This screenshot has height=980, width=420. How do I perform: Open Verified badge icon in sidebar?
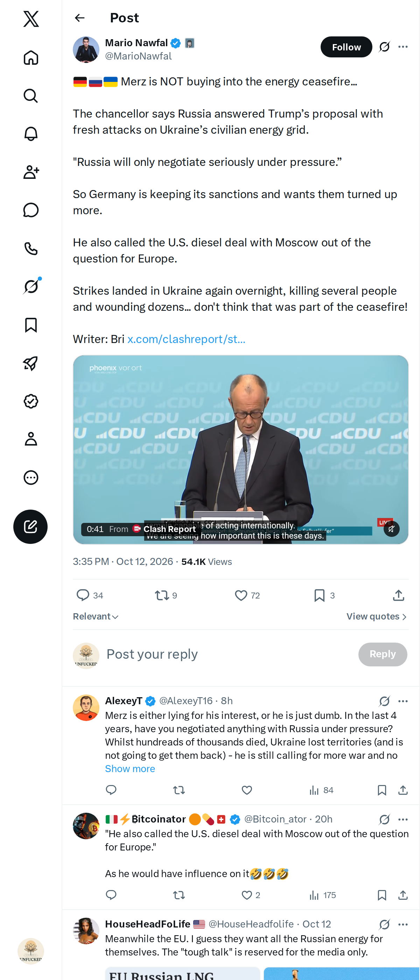coord(31,401)
